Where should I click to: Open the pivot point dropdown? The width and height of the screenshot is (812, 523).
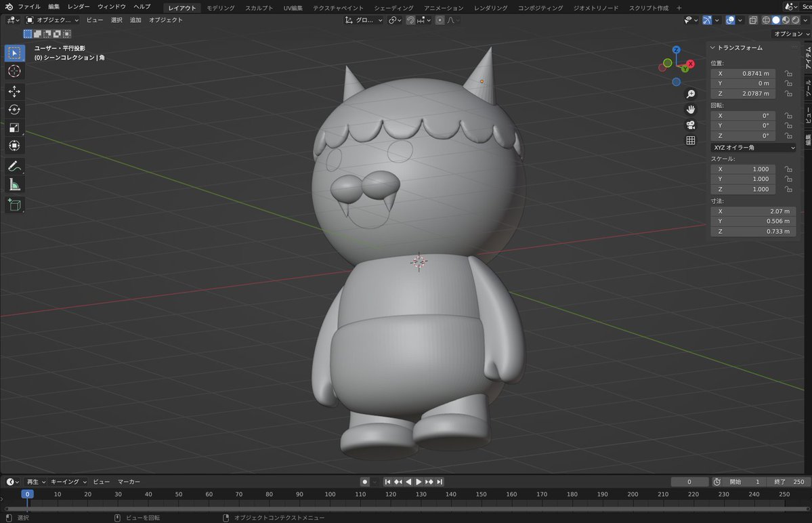(x=395, y=20)
